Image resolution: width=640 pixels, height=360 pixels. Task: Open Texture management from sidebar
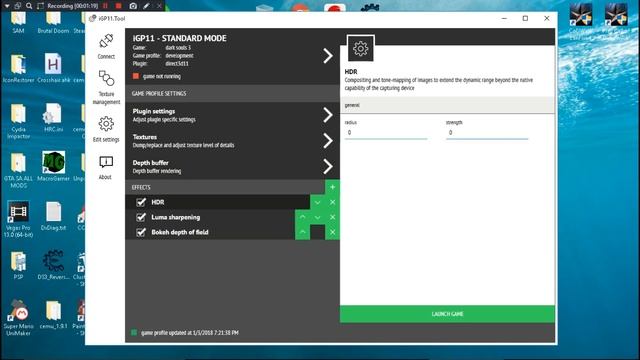106,87
